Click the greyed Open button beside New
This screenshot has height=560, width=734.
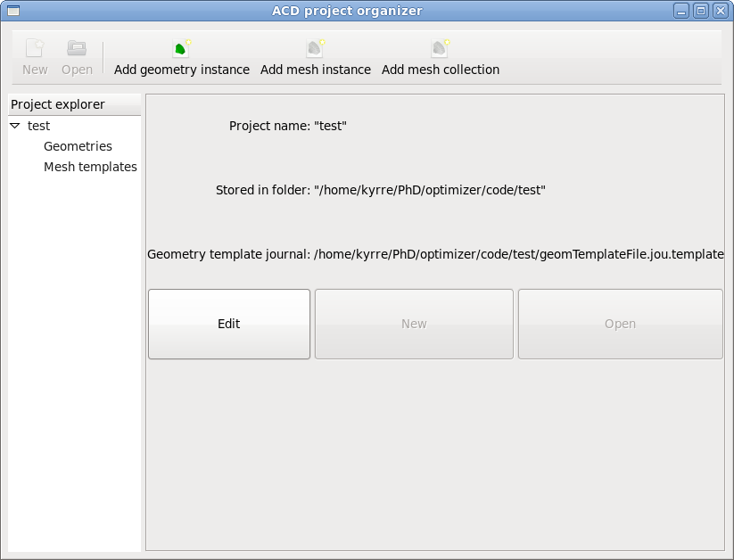tap(620, 324)
